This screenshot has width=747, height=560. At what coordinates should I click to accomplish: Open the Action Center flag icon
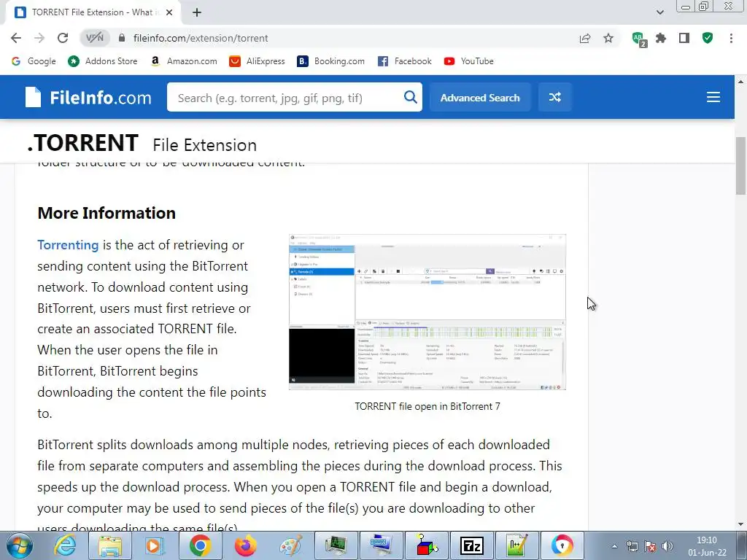(650, 546)
